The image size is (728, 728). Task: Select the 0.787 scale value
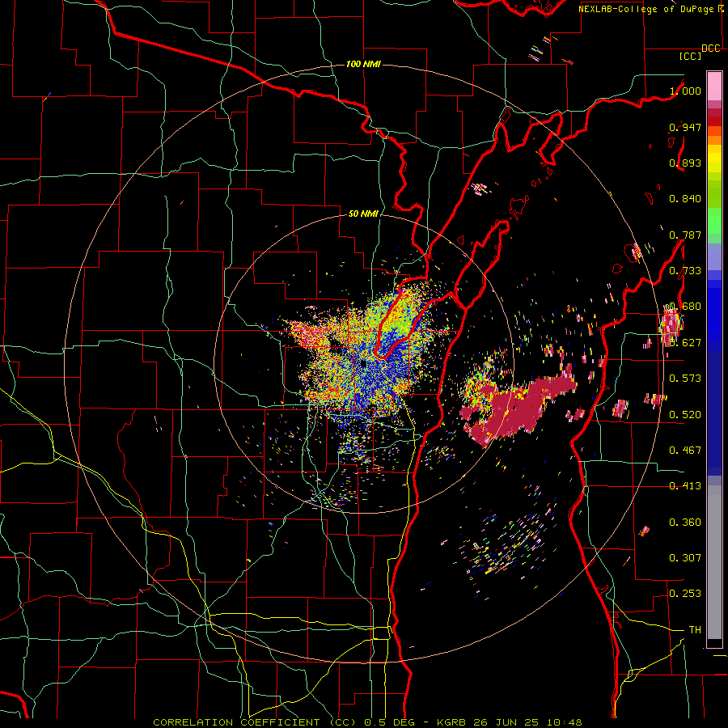685,235
